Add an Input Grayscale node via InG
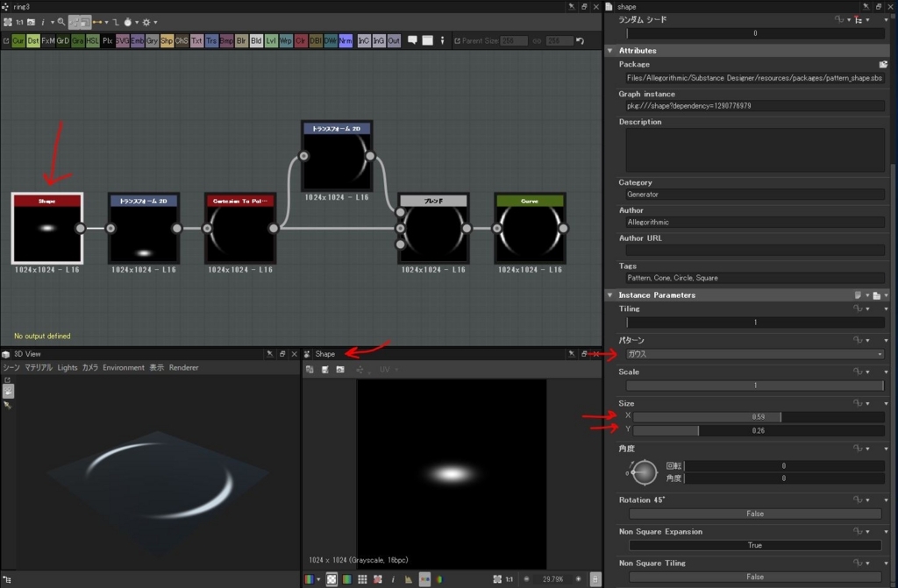 [x=379, y=40]
